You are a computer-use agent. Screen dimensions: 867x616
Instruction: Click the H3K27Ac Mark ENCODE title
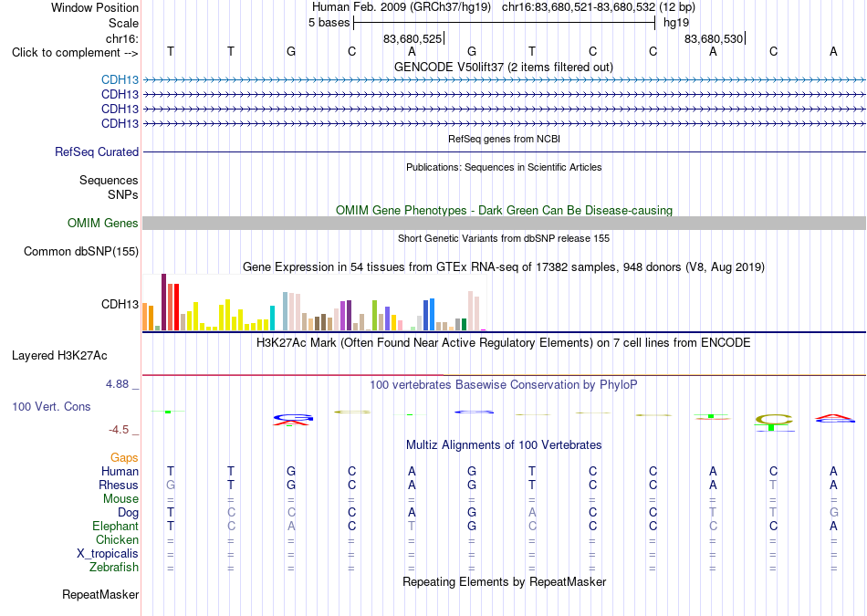point(503,343)
